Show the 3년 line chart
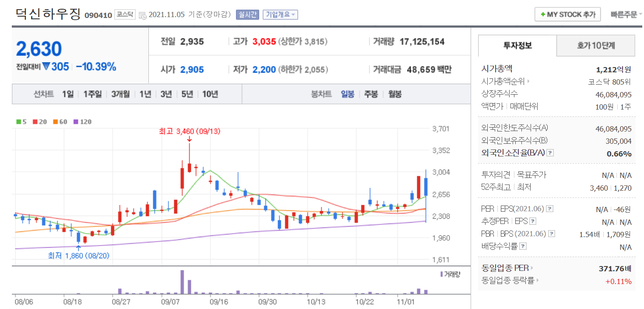 coord(166,94)
